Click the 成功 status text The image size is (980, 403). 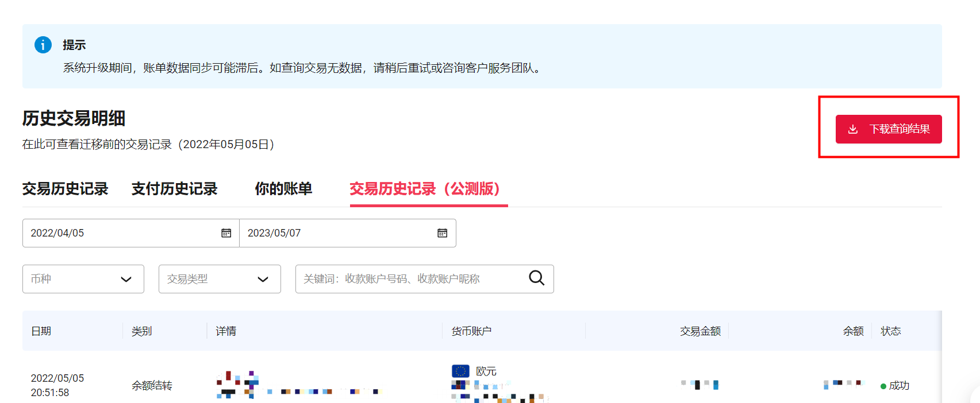click(899, 386)
